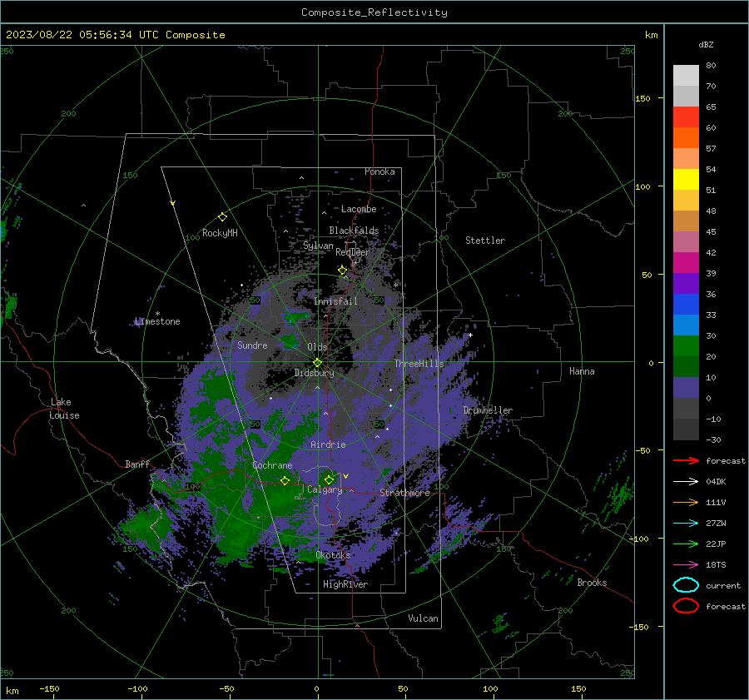Click the Blackfalds city label

click(354, 231)
